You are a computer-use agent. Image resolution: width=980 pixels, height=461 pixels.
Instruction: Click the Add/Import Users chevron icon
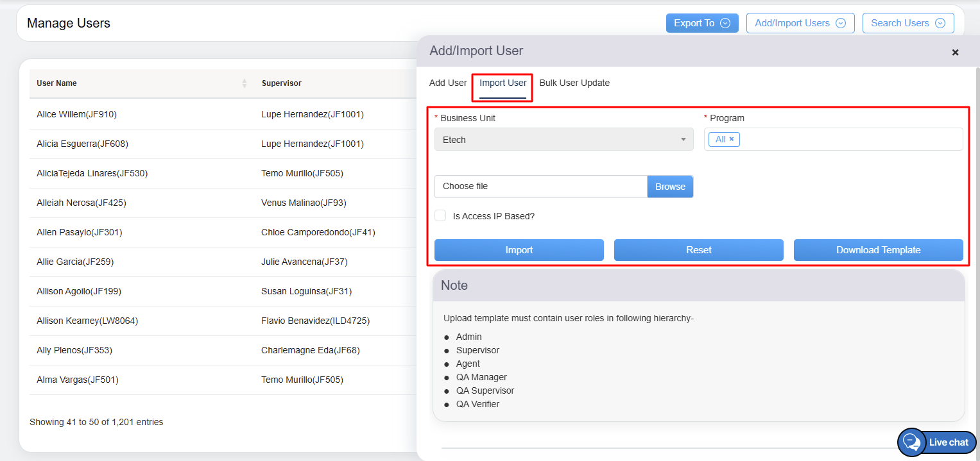[841, 23]
